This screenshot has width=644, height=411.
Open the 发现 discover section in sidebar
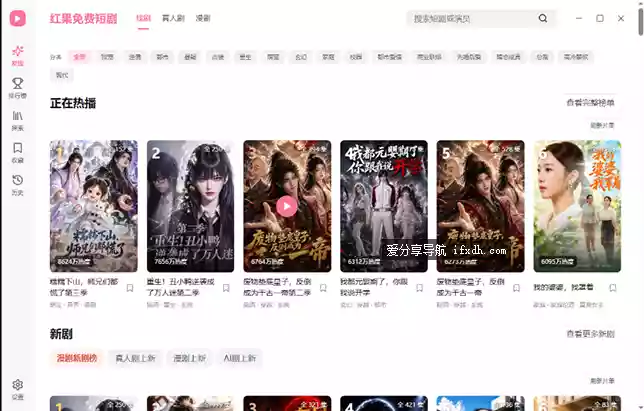pyautogui.click(x=18, y=55)
